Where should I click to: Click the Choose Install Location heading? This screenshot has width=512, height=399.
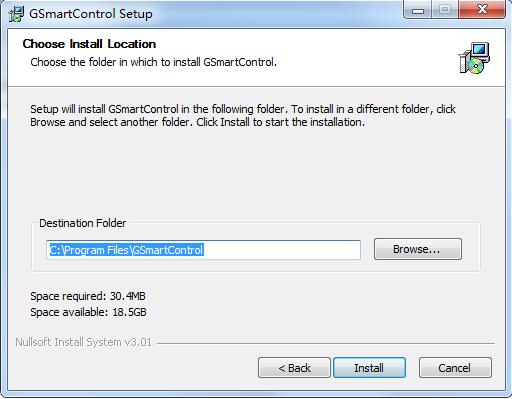[89, 44]
